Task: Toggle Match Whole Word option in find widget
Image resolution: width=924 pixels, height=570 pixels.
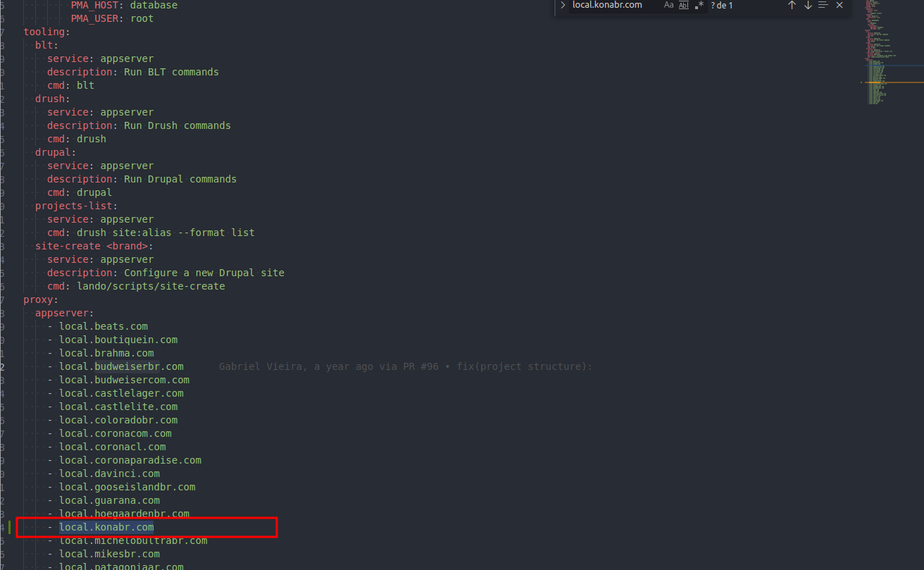Action: tap(684, 5)
